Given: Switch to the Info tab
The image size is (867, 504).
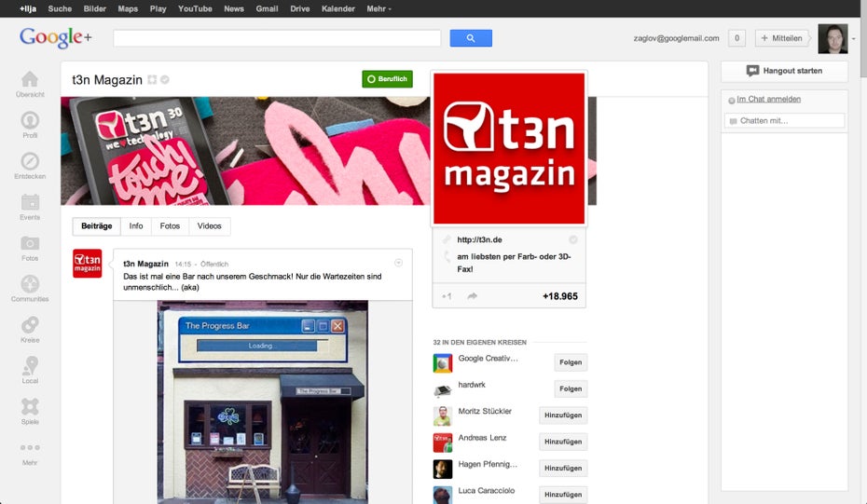Looking at the screenshot, I should (x=136, y=226).
